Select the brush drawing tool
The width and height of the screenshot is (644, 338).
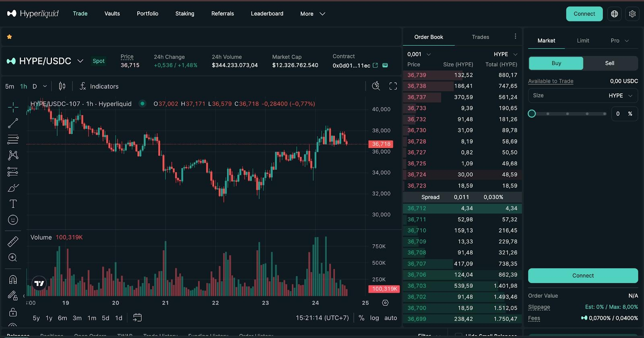click(x=13, y=188)
